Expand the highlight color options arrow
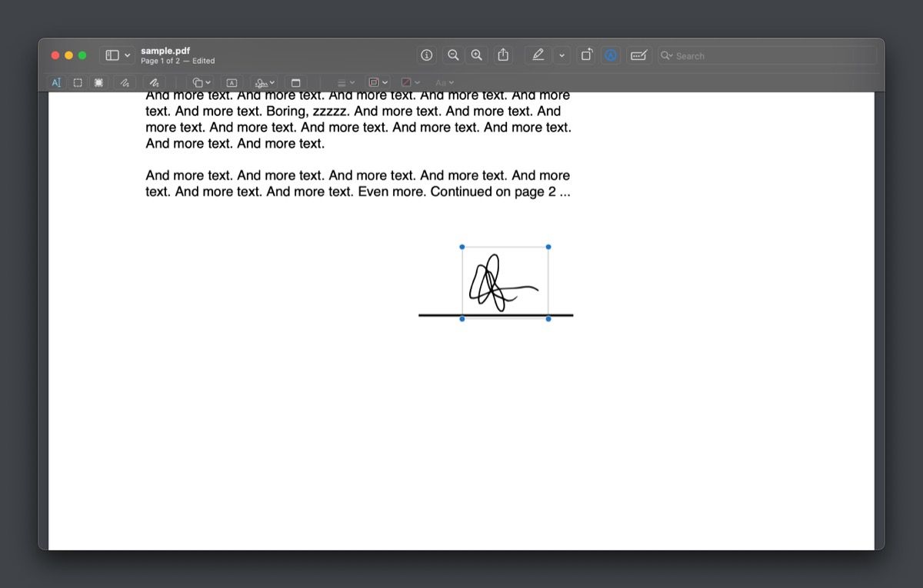This screenshot has height=588, width=923. point(561,55)
